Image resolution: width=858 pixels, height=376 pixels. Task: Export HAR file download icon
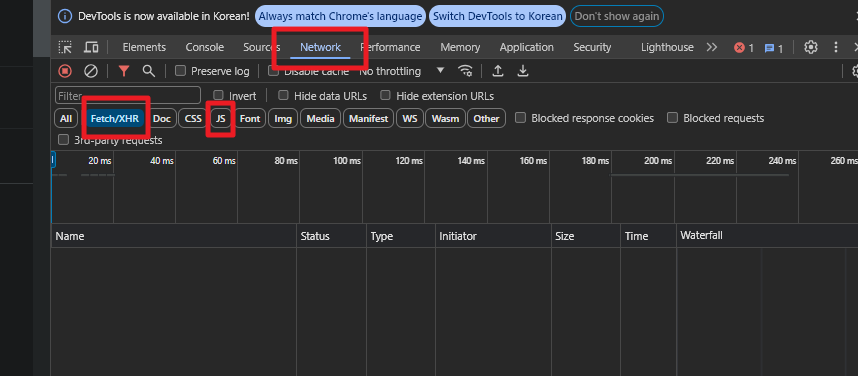[523, 71]
